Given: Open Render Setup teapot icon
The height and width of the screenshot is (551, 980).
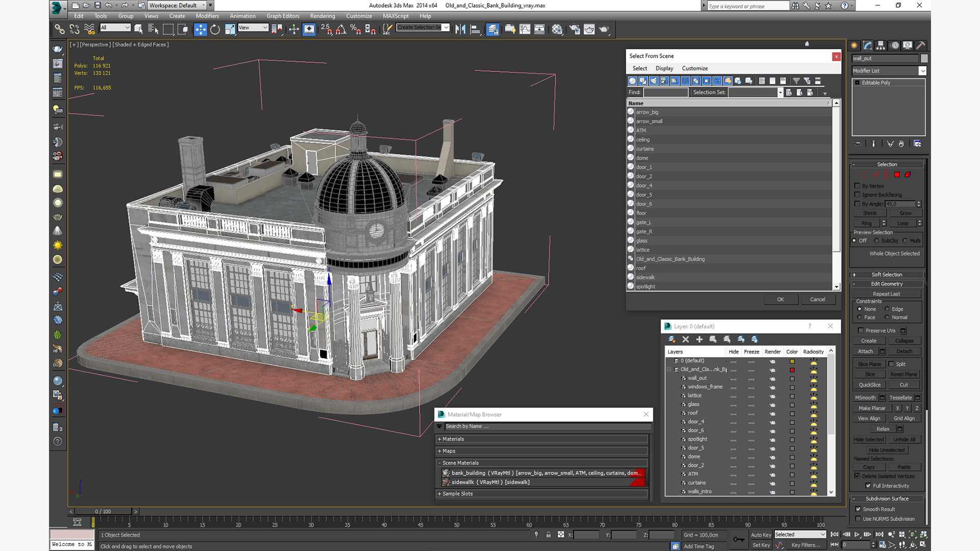Looking at the screenshot, I should pos(575,30).
